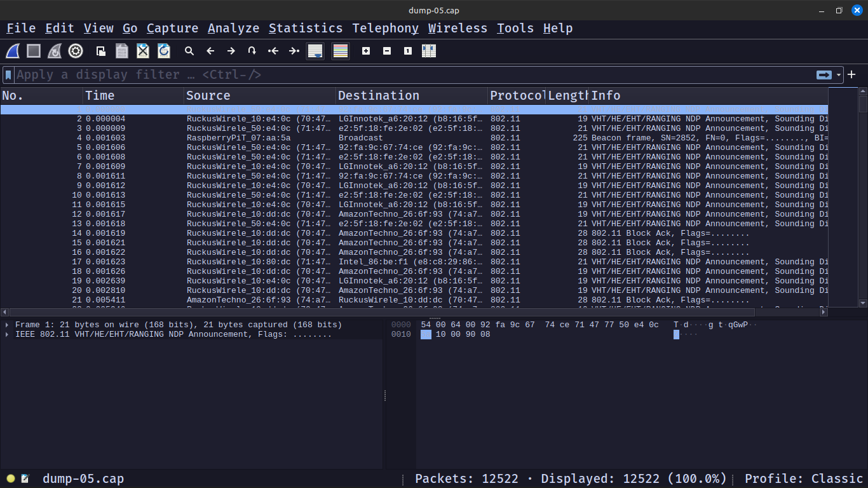The image size is (868, 488).
Task: Sort by the Time column header
Action: 134,96
